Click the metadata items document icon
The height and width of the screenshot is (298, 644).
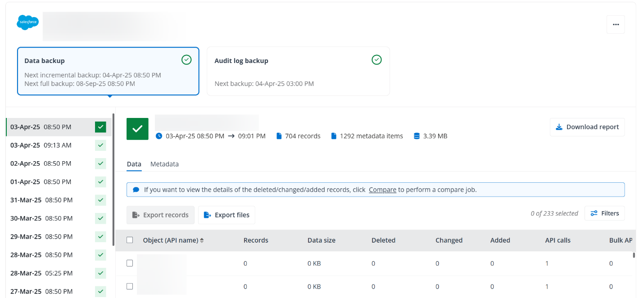click(334, 136)
